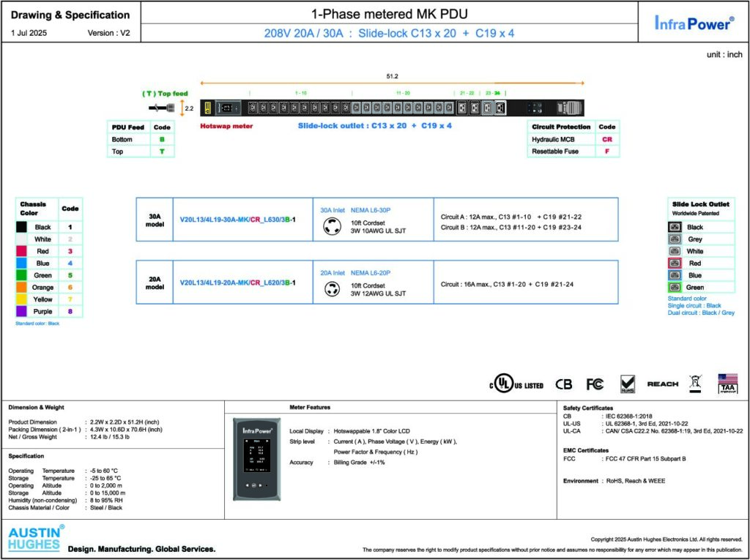Click the 20A model part number

pos(238,283)
